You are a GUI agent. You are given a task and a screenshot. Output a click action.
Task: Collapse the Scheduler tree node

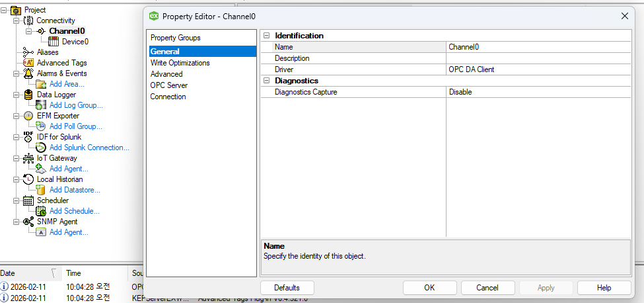point(16,200)
